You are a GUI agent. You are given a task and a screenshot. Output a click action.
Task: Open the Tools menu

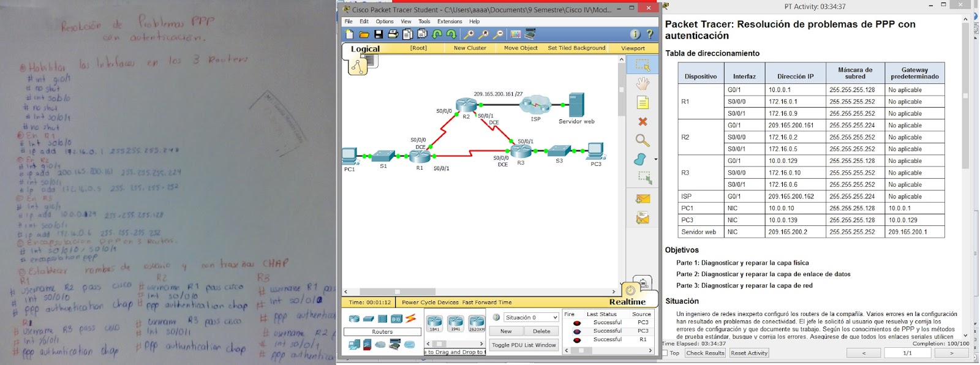tap(424, 21)
